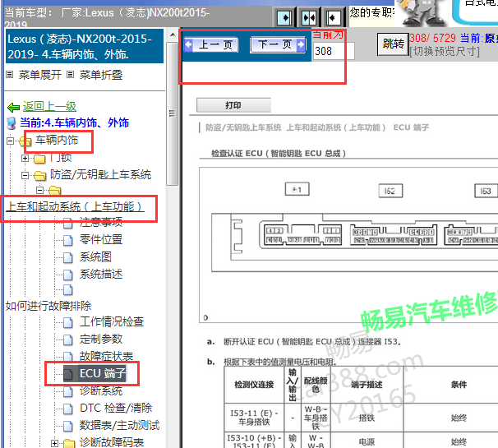Click the sidebar scrollbar up arrow
498x448 pixels.
click(173, 35)
